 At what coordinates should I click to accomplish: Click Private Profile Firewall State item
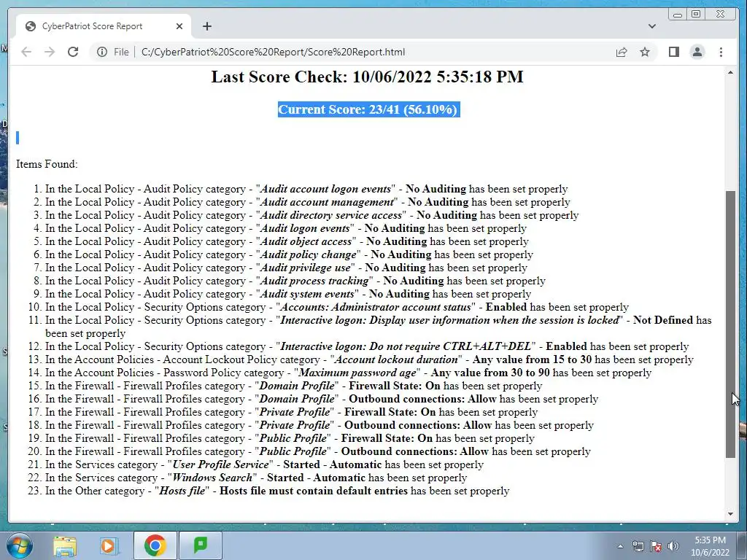click(291, 412)
